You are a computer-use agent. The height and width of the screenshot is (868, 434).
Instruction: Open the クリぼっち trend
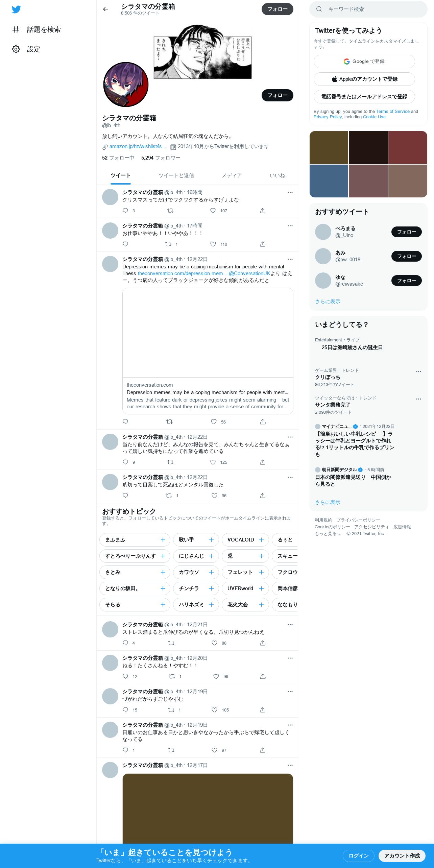click(328, 377)
